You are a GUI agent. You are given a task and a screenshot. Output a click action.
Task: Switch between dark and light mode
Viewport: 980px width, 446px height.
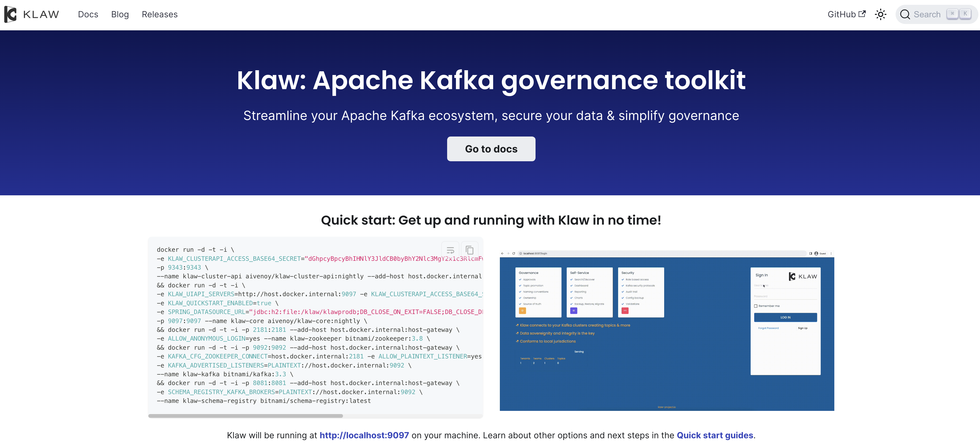tap(880, 14)
